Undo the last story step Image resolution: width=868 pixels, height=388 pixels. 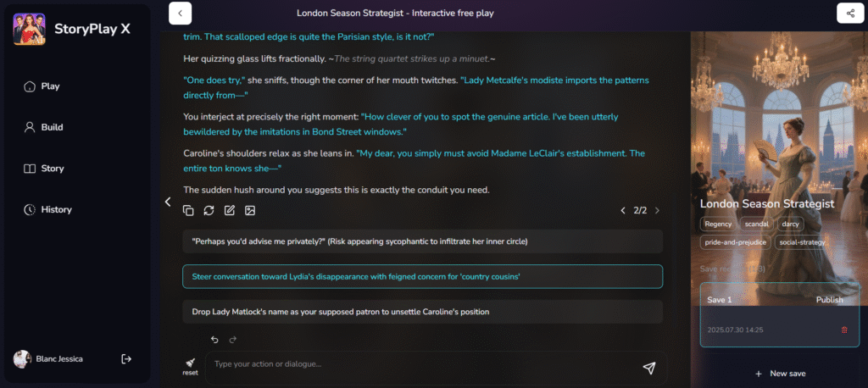214,340
